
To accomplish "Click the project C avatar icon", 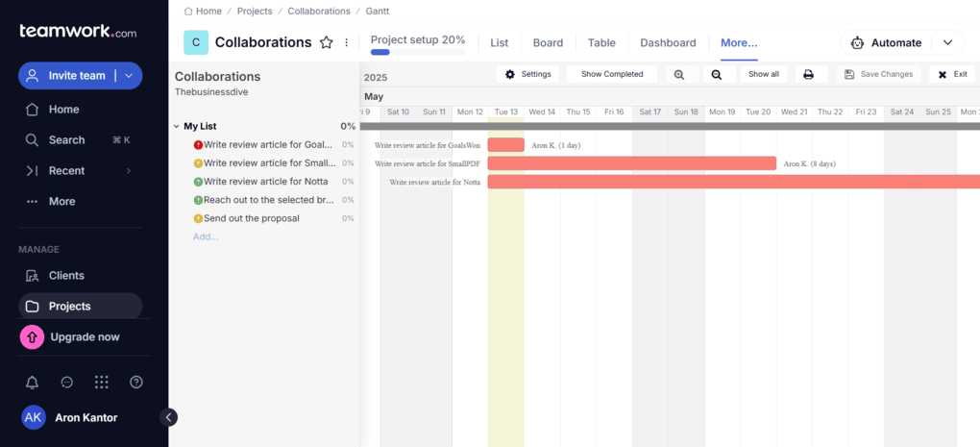I will tap(196, 42).
